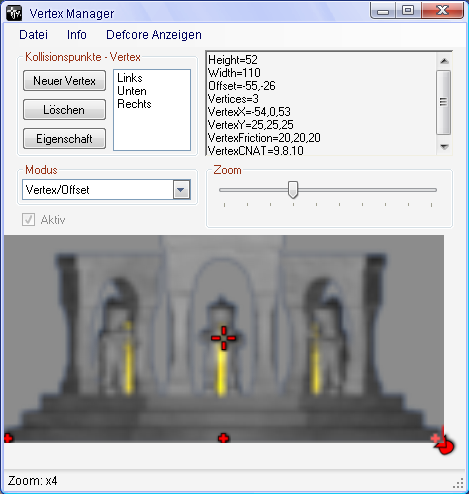The image size is (469, 494).
Task: Click the VertexY=25,25,25 line
Action: pos(250,125)
